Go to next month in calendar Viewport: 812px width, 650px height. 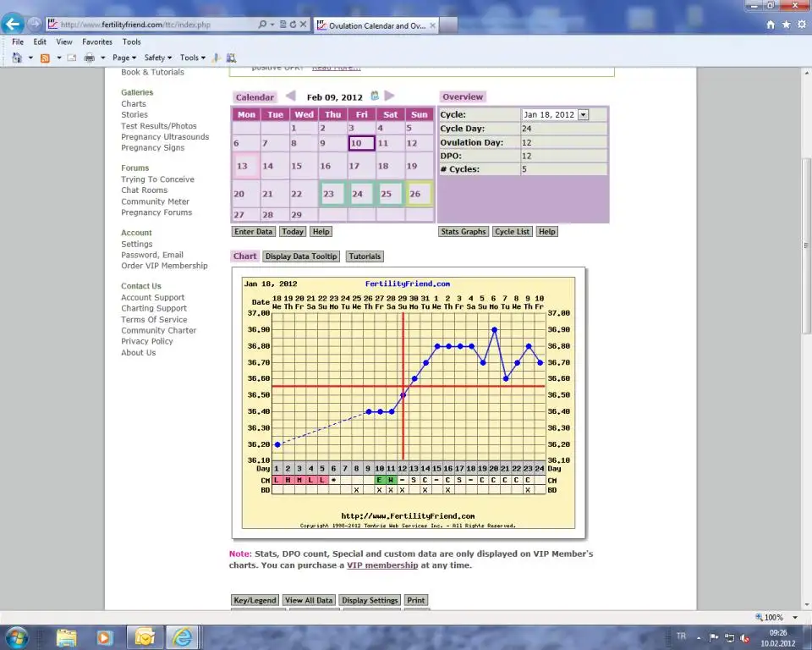point(389,96)
